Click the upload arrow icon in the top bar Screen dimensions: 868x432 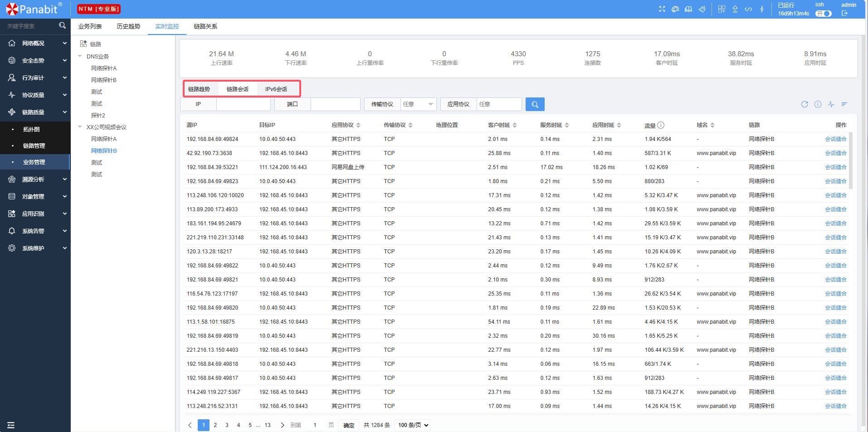[x=735, y=9]
